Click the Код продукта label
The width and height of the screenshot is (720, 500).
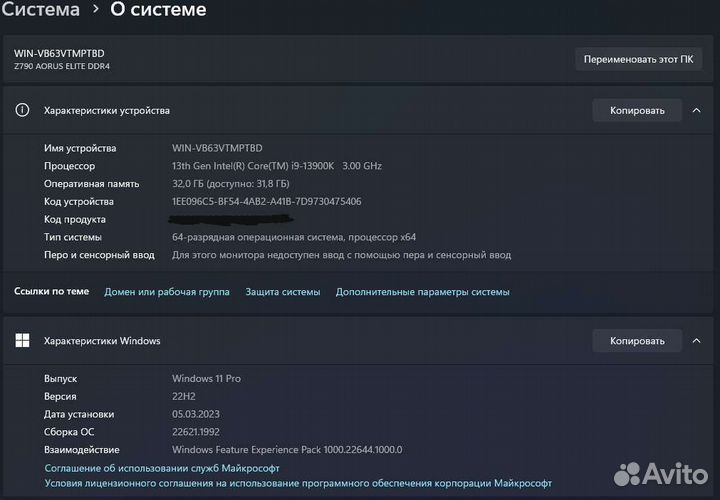point(75,219)
